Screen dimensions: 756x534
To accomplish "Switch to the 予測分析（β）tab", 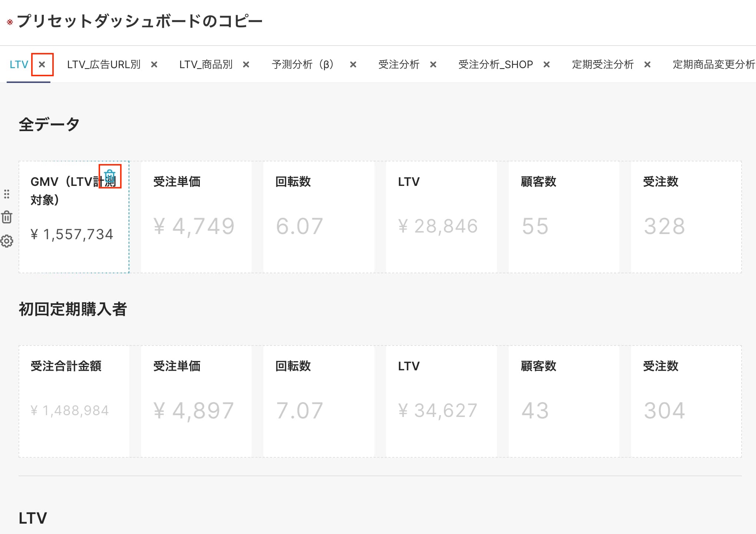I will [x=303, y=65].
